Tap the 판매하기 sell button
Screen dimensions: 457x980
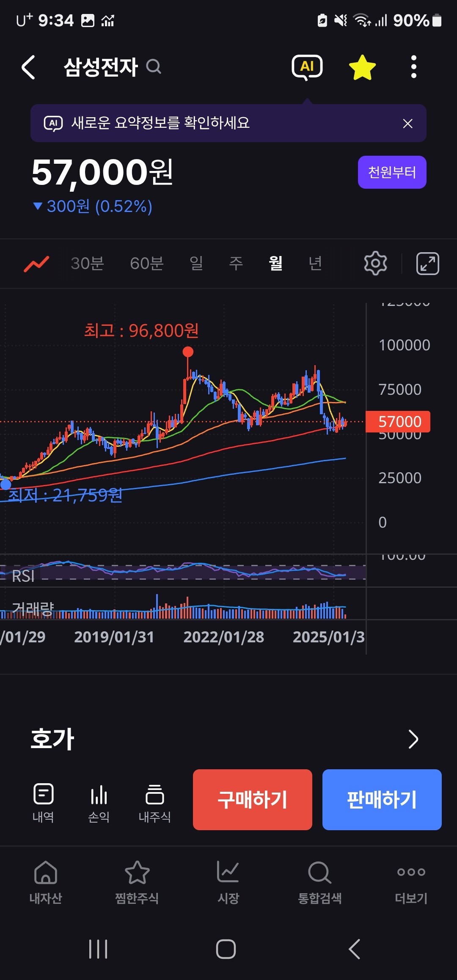coord(382,800)
